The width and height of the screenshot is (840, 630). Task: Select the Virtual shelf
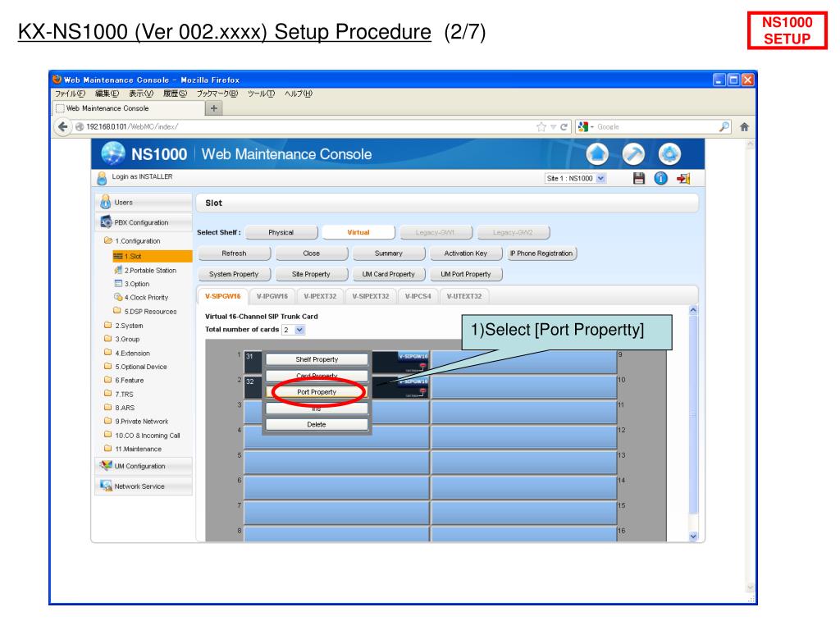(x=358, y=232)
